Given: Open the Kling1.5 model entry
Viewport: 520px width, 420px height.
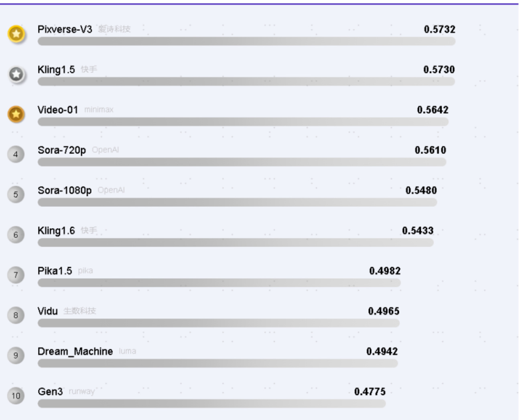Looking at the screenshot, I should pos(56,70).
